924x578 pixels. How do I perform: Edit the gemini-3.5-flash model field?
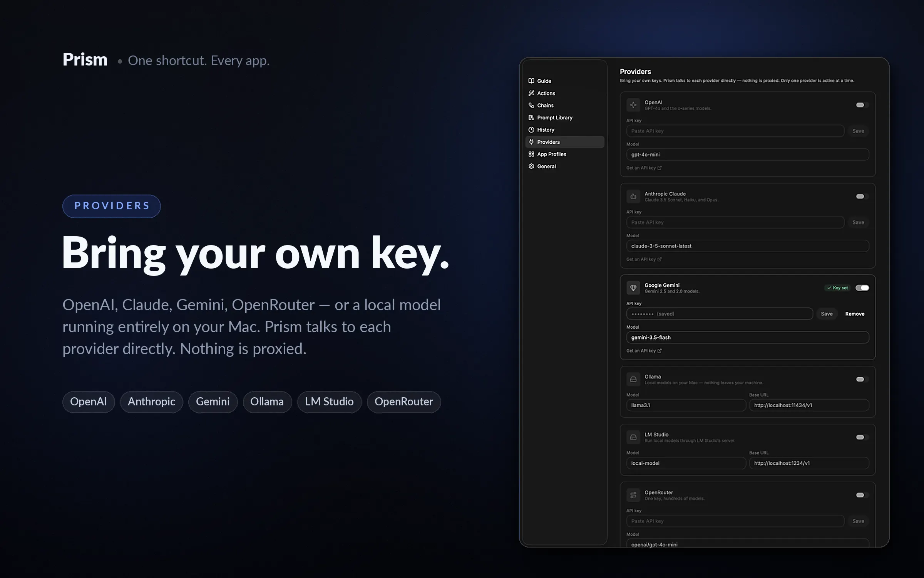(748, 338)
